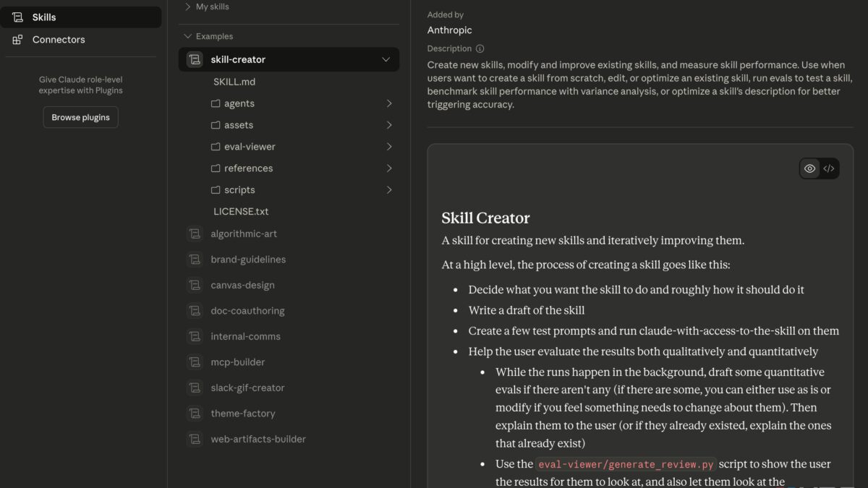868x488 pixels.
Task: Collapse the skill-creator skill chevron
Action: tap(386, 60)
